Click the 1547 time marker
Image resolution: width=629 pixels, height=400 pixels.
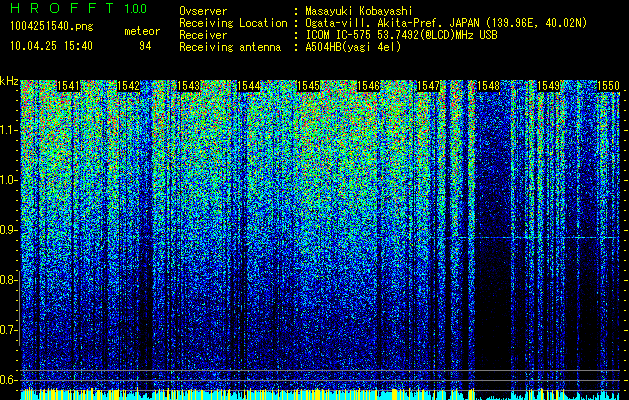428,86
